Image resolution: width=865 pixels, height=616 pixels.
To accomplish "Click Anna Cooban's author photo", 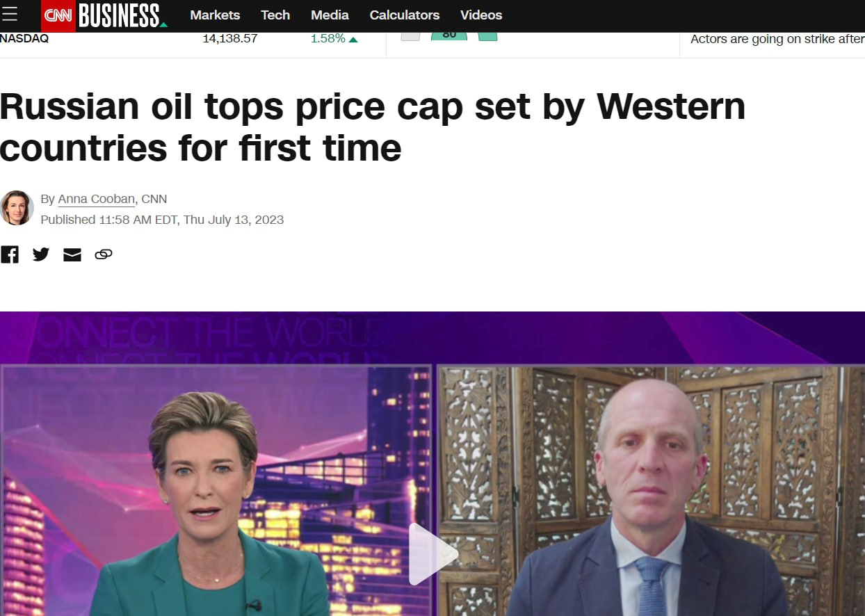I will coord(17,208).
